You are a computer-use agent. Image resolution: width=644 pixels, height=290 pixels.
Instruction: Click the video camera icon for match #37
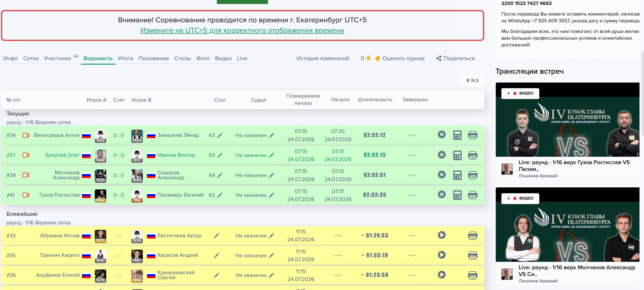click(x=26, y=155)
